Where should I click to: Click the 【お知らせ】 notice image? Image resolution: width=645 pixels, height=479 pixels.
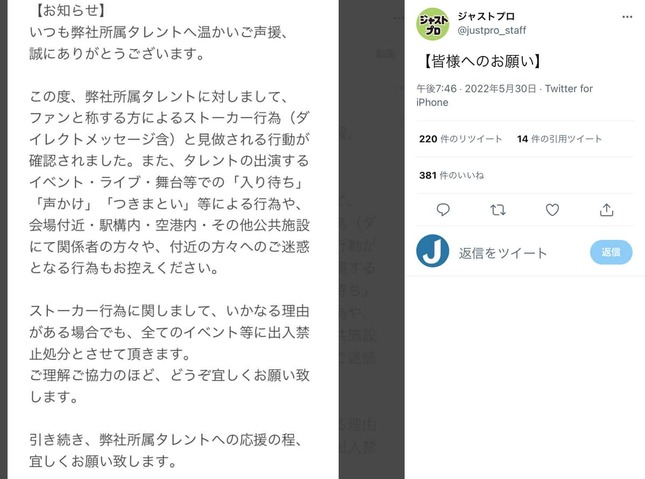[173, 240]
